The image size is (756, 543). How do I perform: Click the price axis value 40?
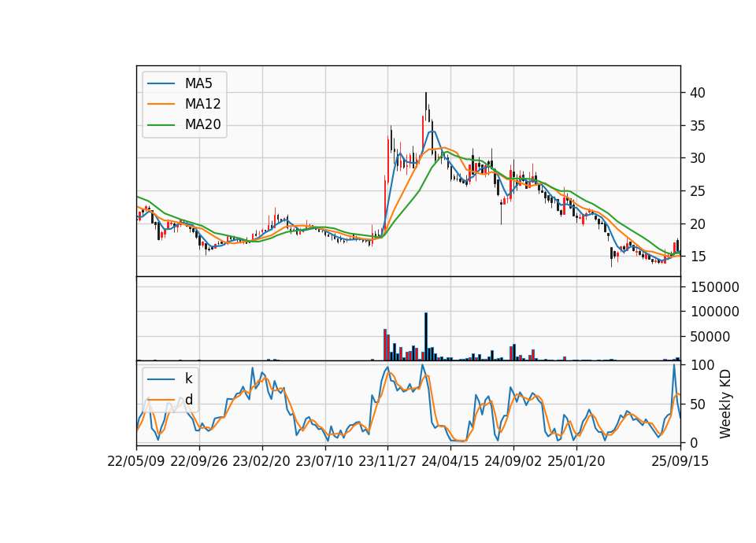pyautogui.click(x=697, y=93)
